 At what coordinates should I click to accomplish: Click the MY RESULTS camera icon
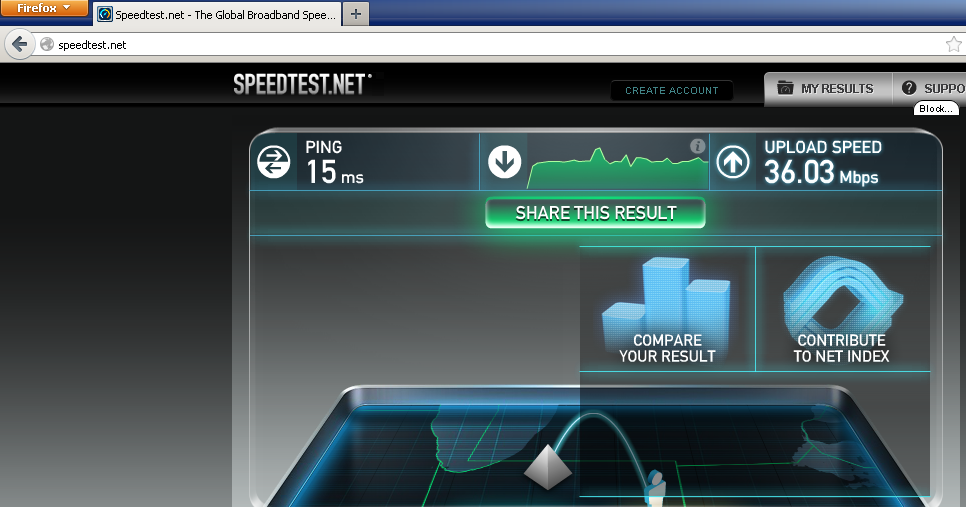point(785,88)
